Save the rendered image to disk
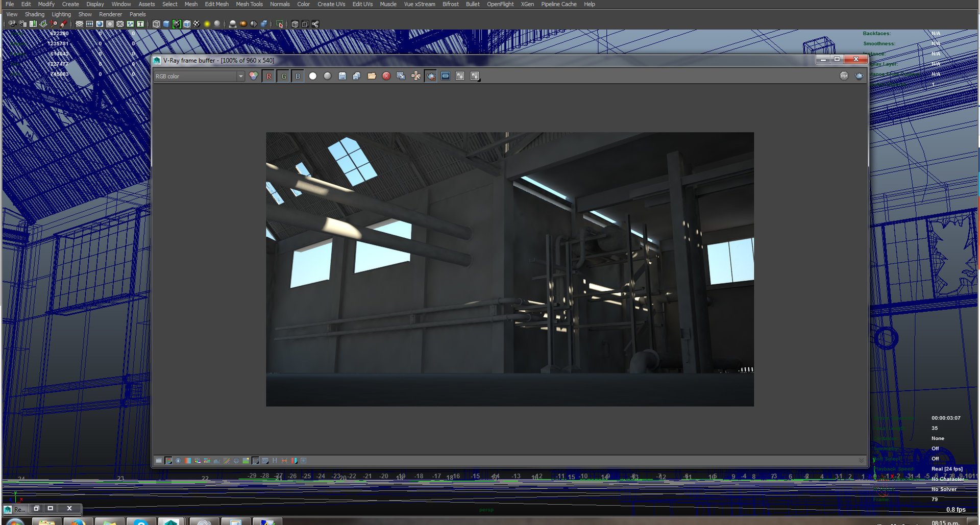Viewport: 980px width, 525px height. (x=342, y=76)
